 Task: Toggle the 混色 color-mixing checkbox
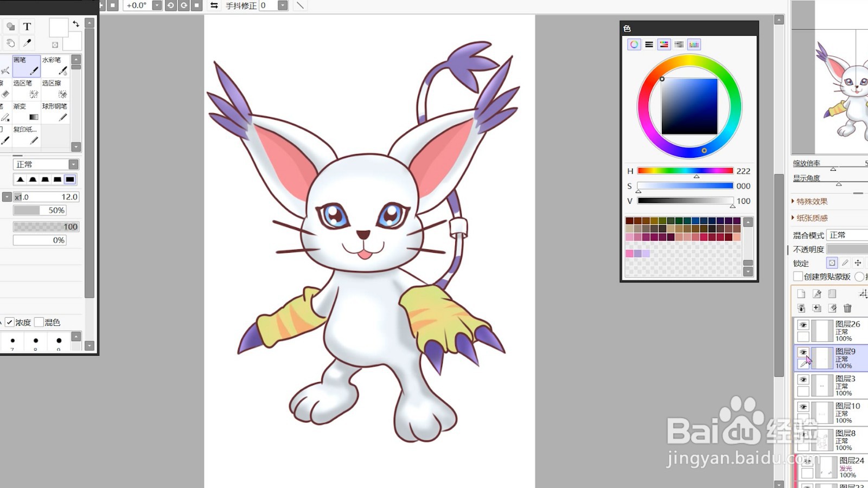click(39, 322)
